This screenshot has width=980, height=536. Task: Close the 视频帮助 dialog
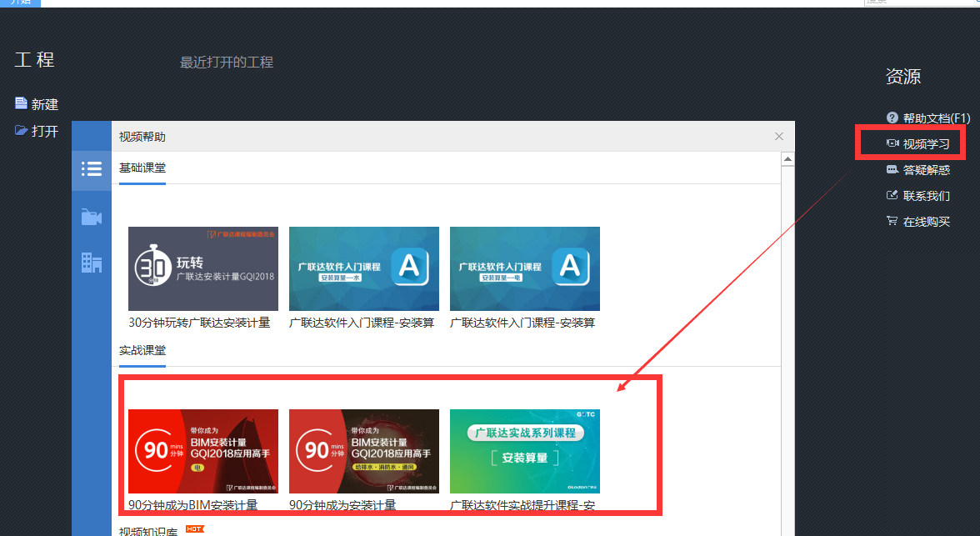coord(778,137)
